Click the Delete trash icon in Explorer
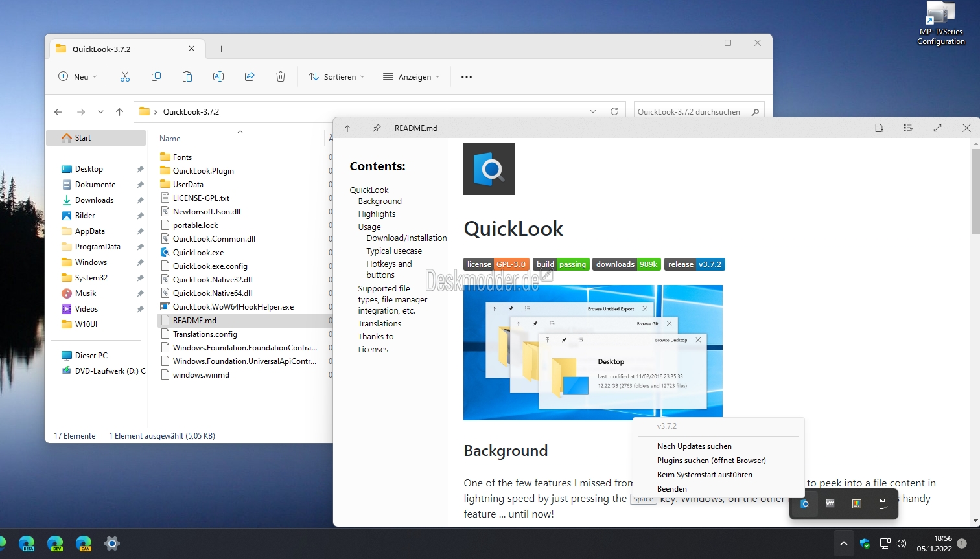This screenshot has height=559, width=980. (x=281, y=76)
